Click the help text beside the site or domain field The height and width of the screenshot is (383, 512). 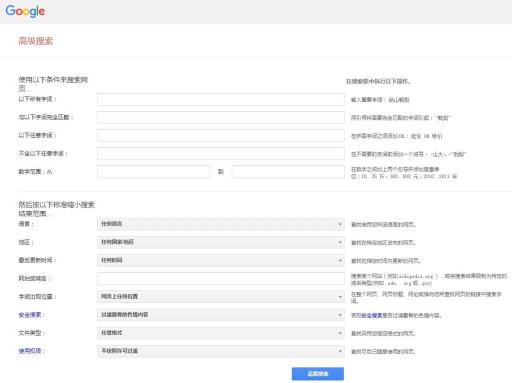point(429,279)
